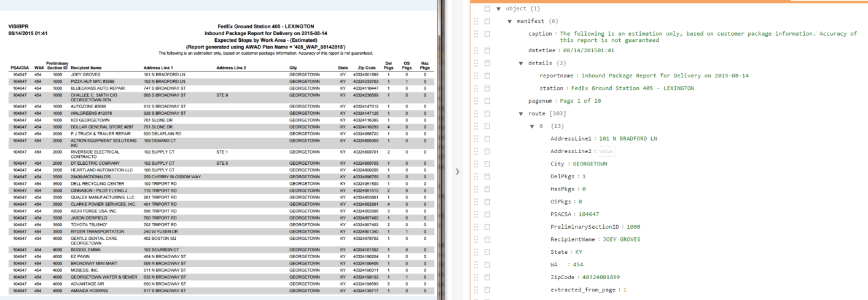Image resolution: width=868 pixels, height=300 pixels.
Task: Click drag handle for State row
Action: pyautogui.click(x=476, y=252)
